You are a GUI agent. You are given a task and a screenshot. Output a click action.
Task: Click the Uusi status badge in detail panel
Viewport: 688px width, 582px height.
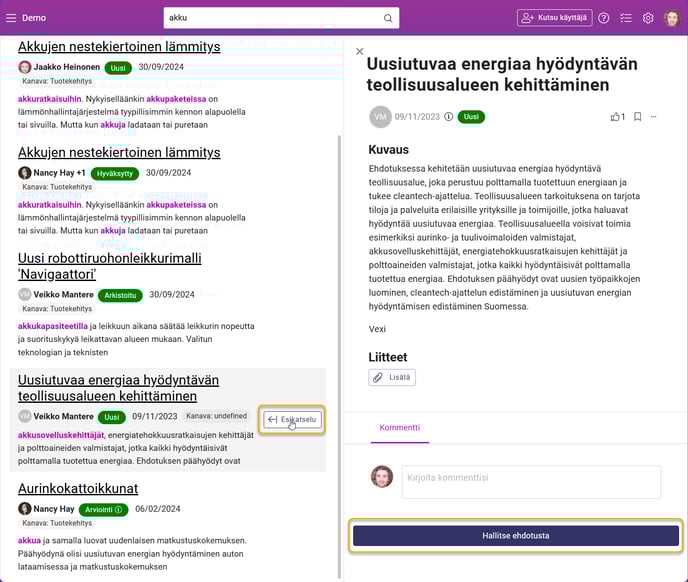tap(471, 117)
